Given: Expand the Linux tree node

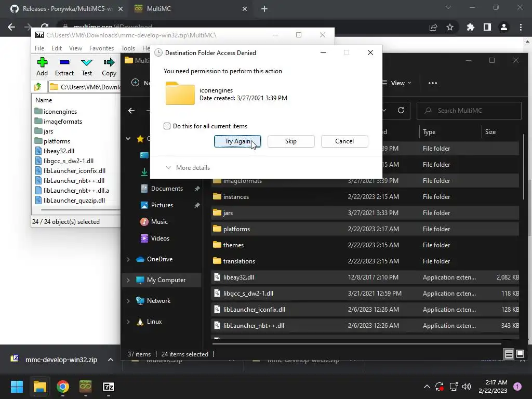Looking at the screenshot, I should tap(128, 322).
